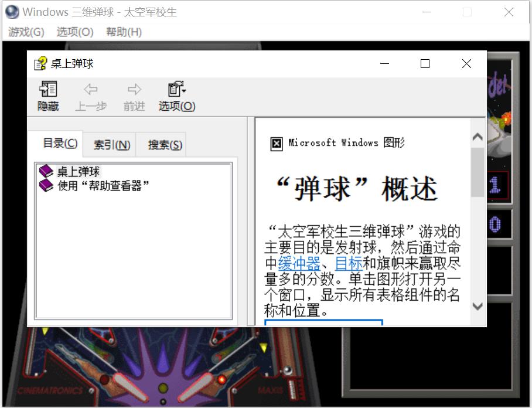Click the ball number display showing 1
Screen dimensions: 532x408
(496, 185)
